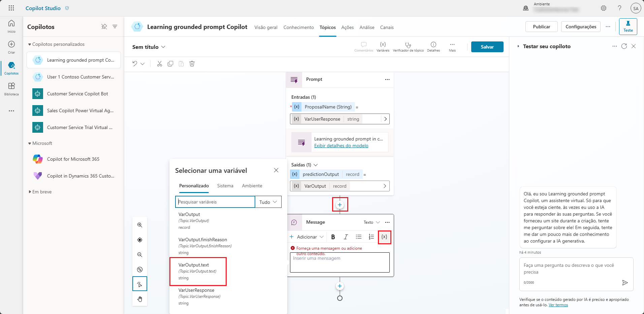Open the Tudo variable type filter
Screen dimensions: 644x314
tap(268, 202)
